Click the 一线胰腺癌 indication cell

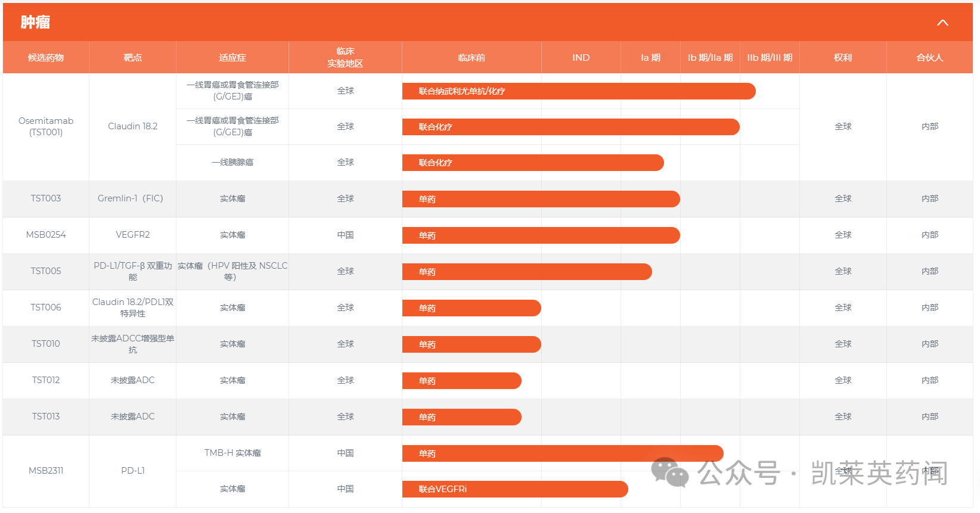click(232, 162)
